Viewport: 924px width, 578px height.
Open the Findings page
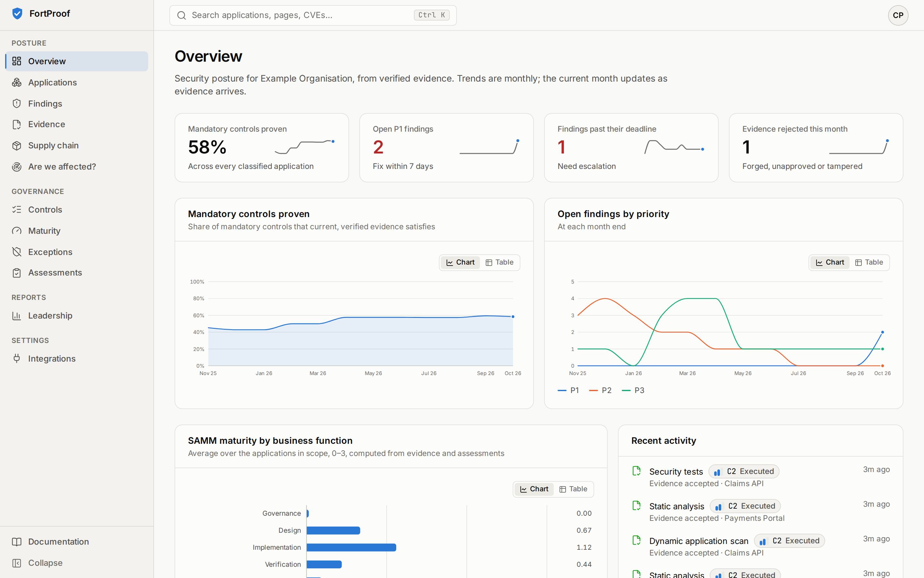pyautogui.click(x=77, y=104)
